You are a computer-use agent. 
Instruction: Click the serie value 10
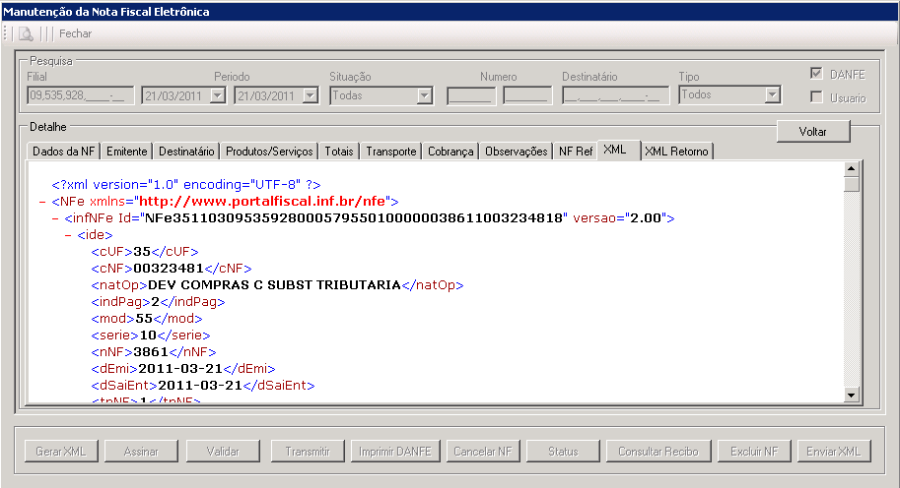(148, 335)
